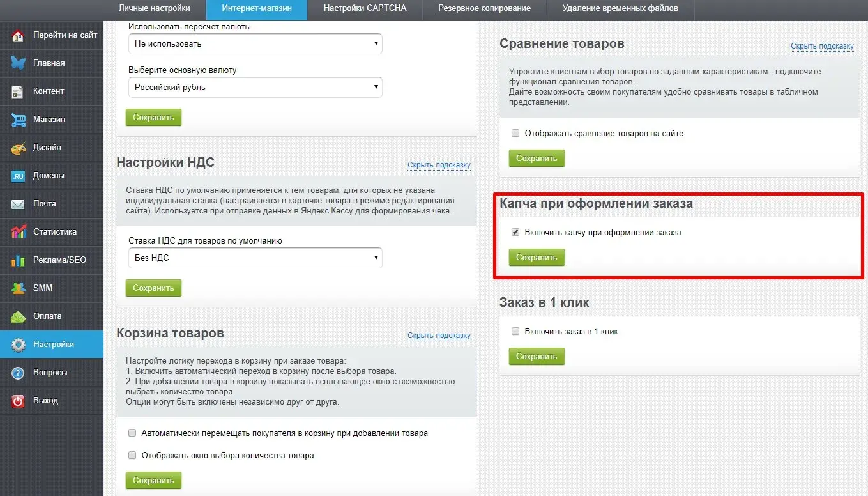Click the envelope icon for Почта
Viewport: 868px width, 496px height.
click(x=18, y=204)
